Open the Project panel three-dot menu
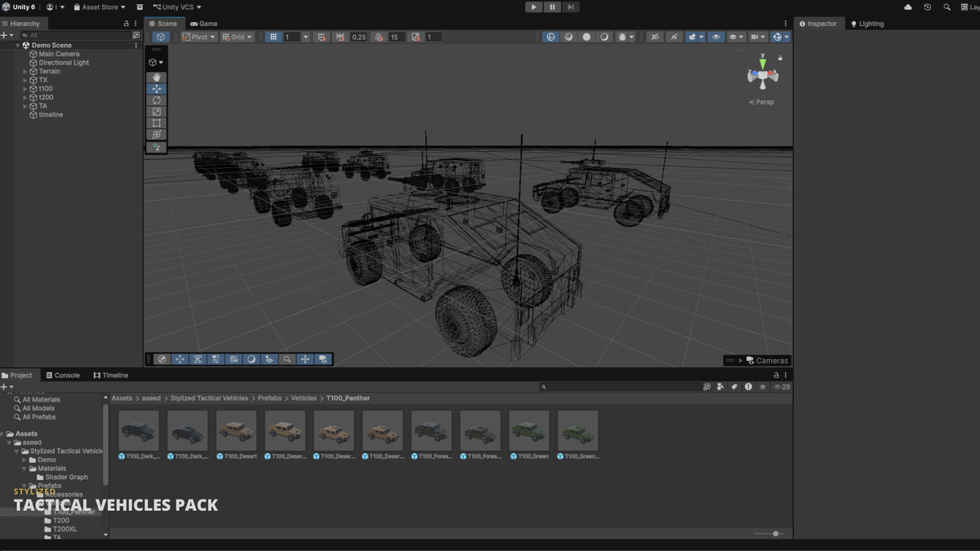Viewport: 980px width, 551px height. (787, 375)
